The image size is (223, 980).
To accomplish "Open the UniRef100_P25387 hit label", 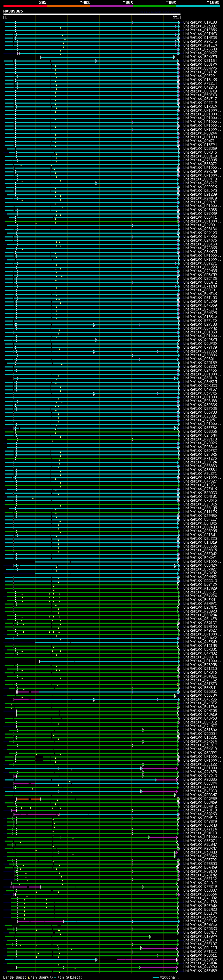I will (200, 27).
